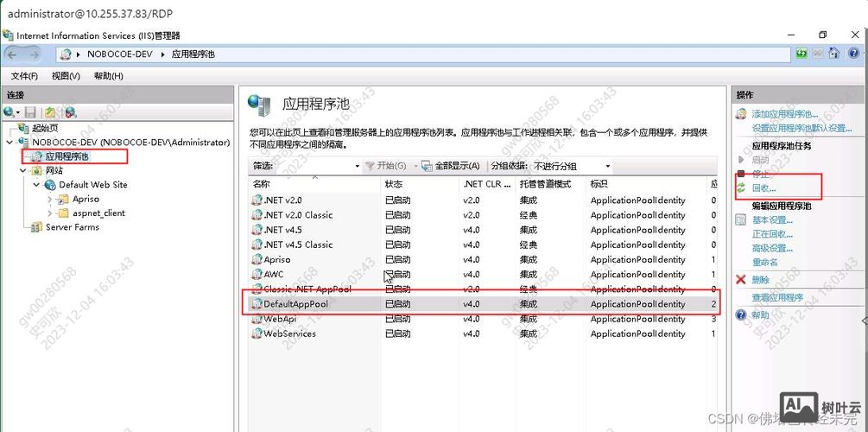Collapse the 网站 sites node
The width and height of the screenshot is (868, 432).
coord(23,170)
